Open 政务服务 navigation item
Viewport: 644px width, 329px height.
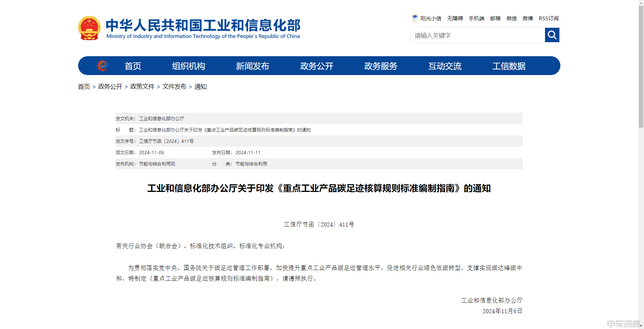[381, 66]
